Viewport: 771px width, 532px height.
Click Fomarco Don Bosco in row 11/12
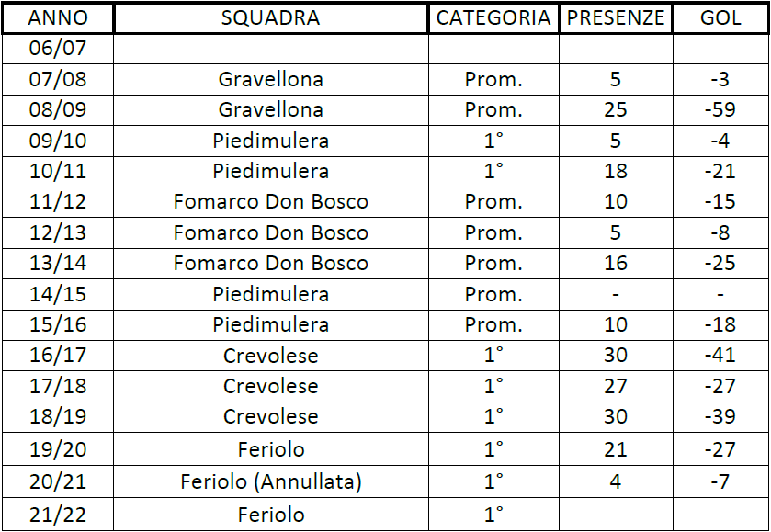270,201
